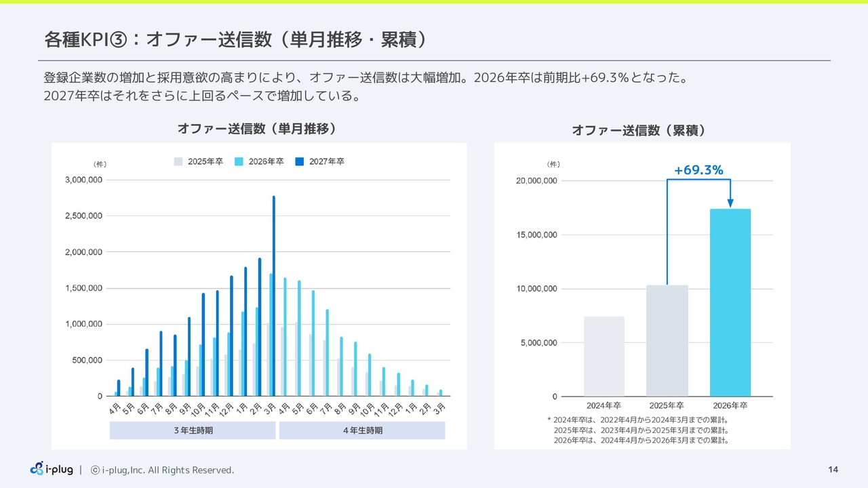Click the footnote about 2024年卒 累計
The image size is (868, 488).
tap(637, 420)
